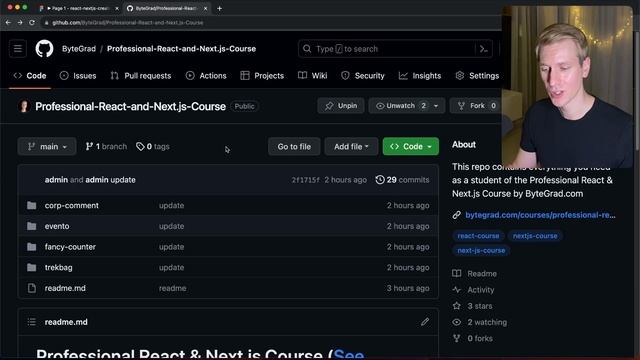Click the browser address bar URL
Viewport: 640px width, 360px height.
click(127, 22)
